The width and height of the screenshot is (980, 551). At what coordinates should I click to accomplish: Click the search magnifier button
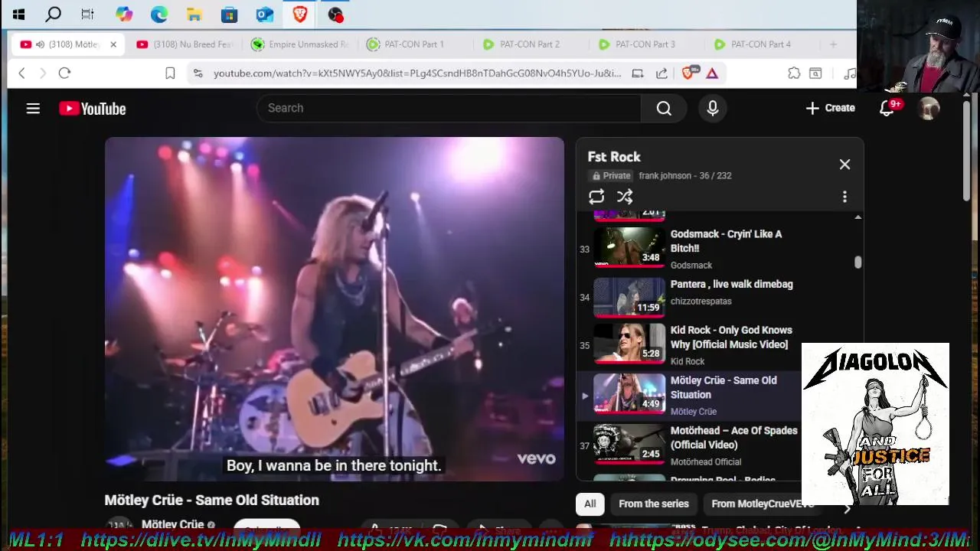click(664, 109)
